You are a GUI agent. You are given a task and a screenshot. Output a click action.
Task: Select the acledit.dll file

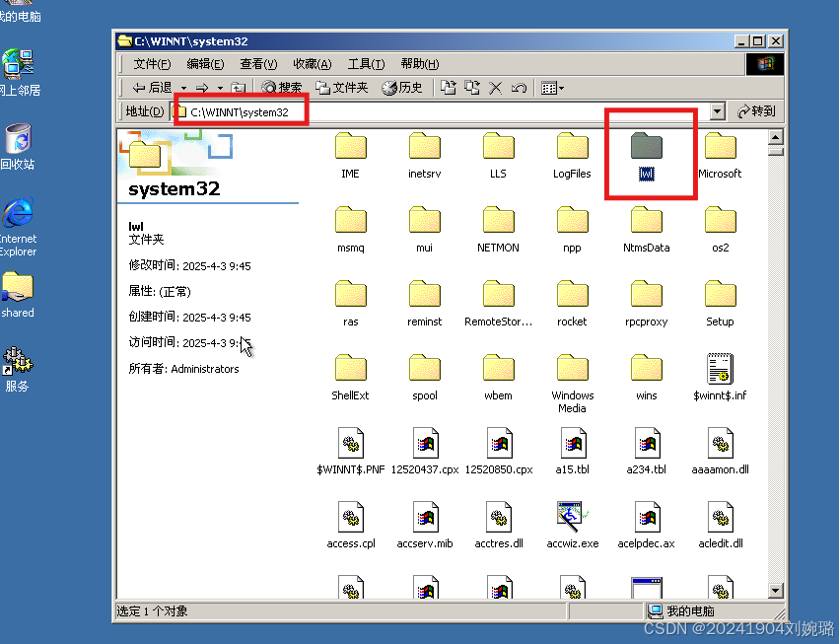tap(721, 525)
